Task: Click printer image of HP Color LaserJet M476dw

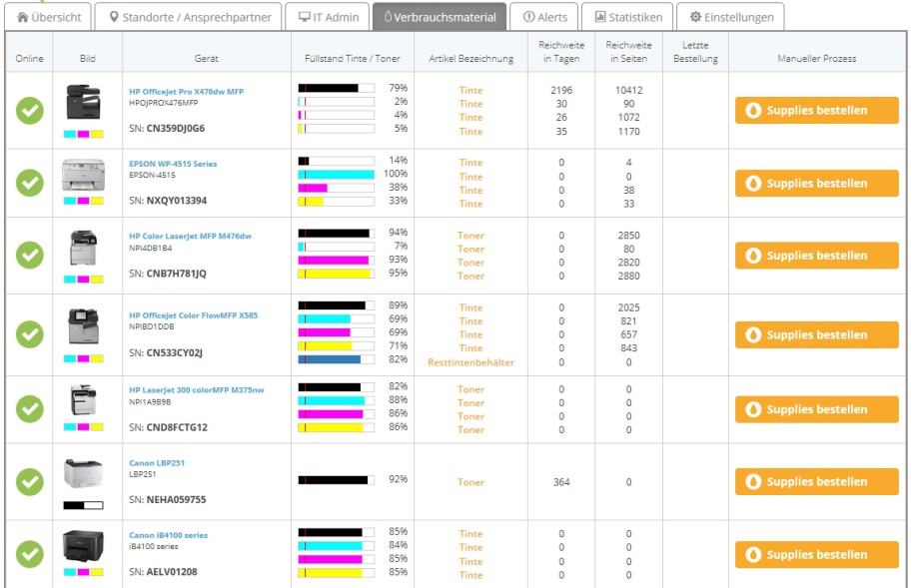Action: point(83,248)
